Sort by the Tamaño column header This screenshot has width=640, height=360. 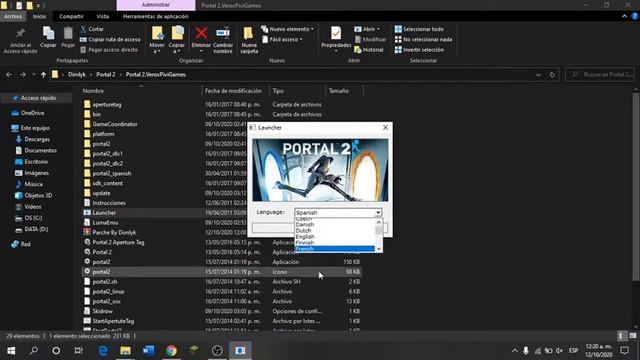pyautogui.click(x=338, y=91)
